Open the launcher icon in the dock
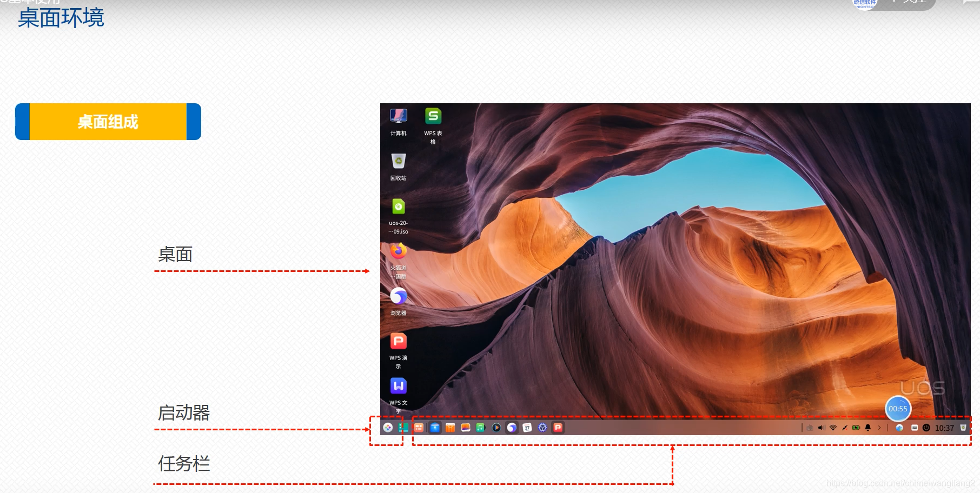 point(388,428)
